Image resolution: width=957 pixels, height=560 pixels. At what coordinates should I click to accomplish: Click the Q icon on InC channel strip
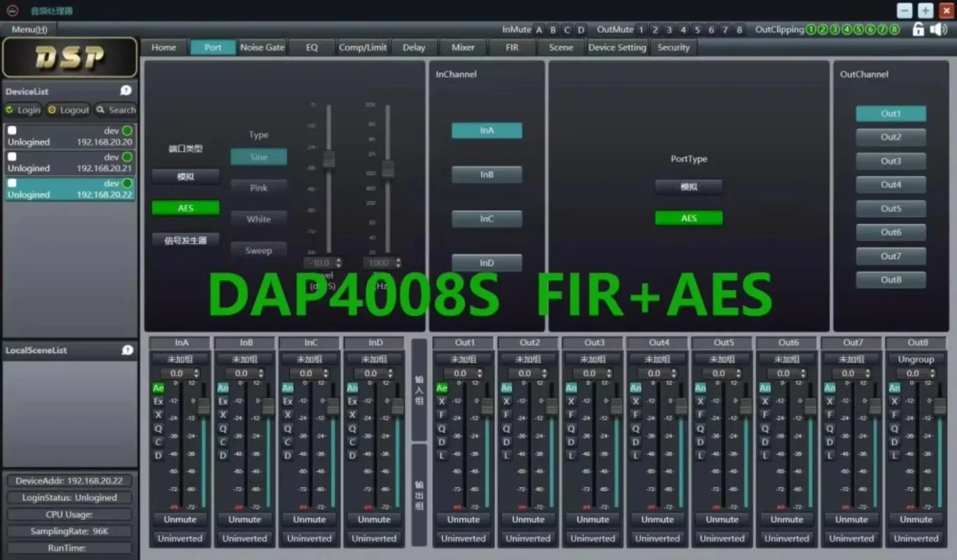click(x=286, y=428)
